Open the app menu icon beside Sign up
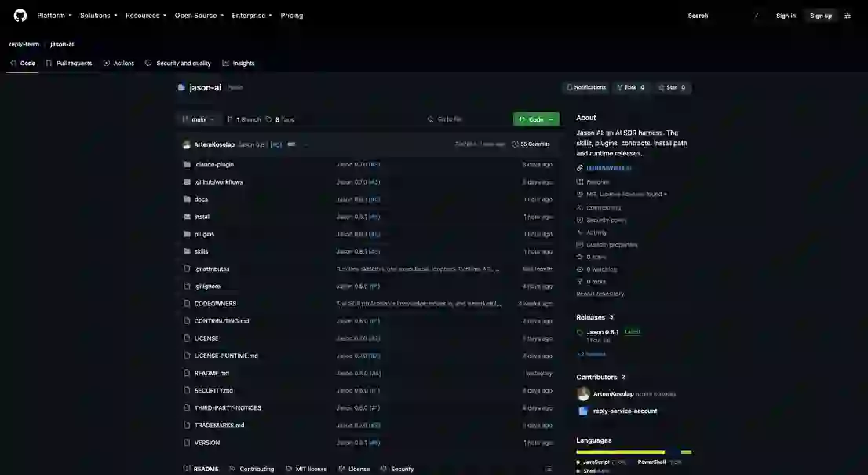Screen dimensions: 868x475 (848, 16)
